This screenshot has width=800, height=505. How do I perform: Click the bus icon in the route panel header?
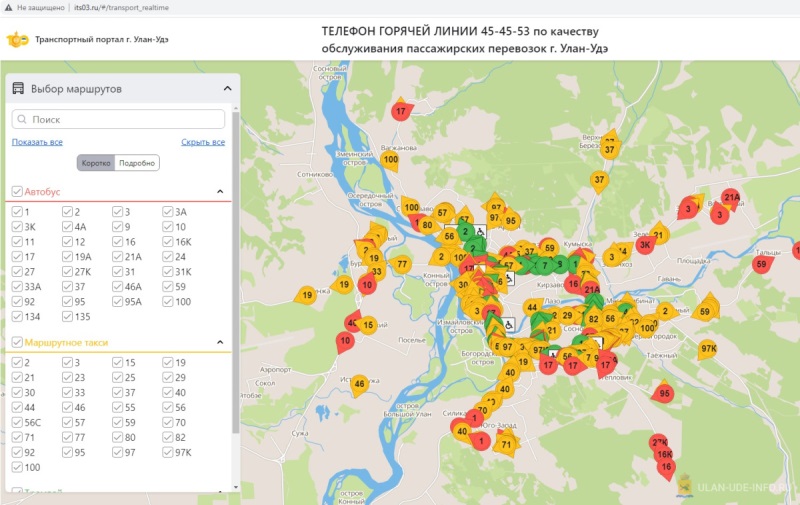pyautogui.click(x=18, y=89)
